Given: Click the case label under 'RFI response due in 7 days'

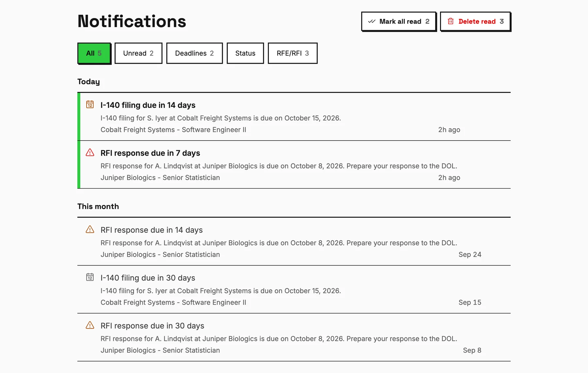Looking at the screenshot, I should click(x=160, y=178).
